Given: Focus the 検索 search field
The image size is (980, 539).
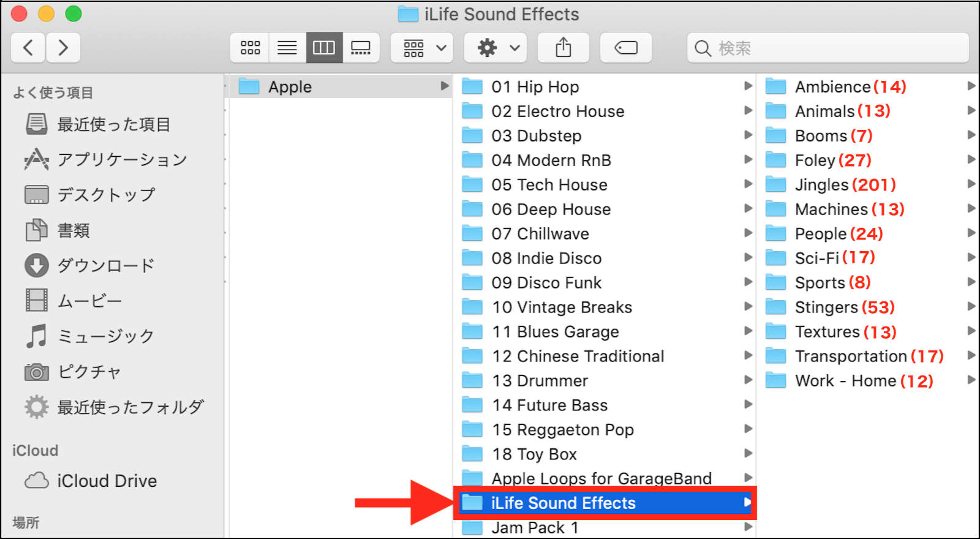Looking at the screenshot, I should click(x=828, y=48).
